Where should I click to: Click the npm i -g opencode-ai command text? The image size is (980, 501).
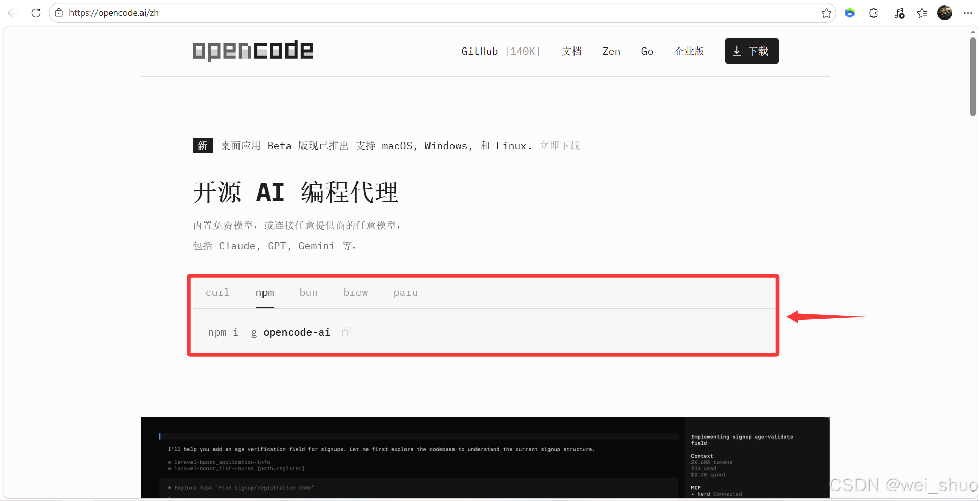269,332
